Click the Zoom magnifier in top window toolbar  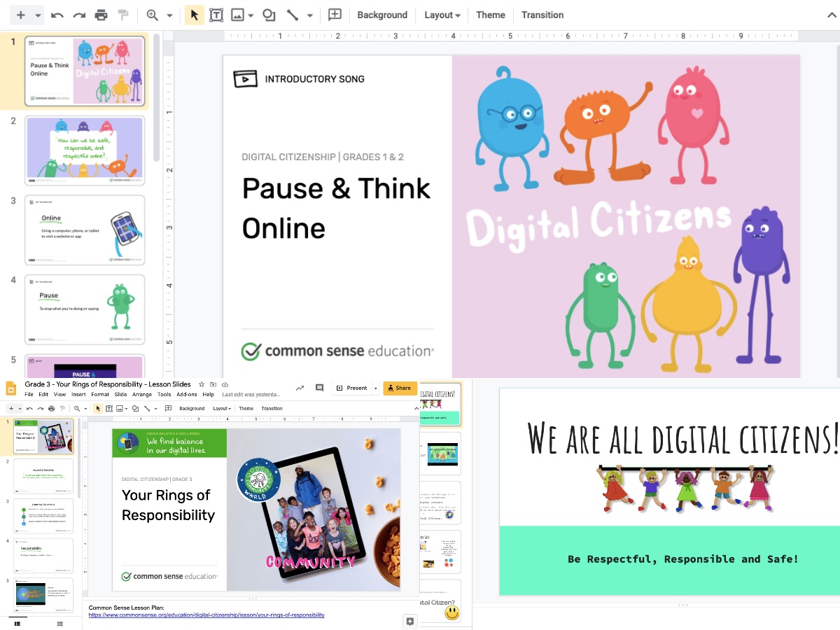[x=152, y=15]
